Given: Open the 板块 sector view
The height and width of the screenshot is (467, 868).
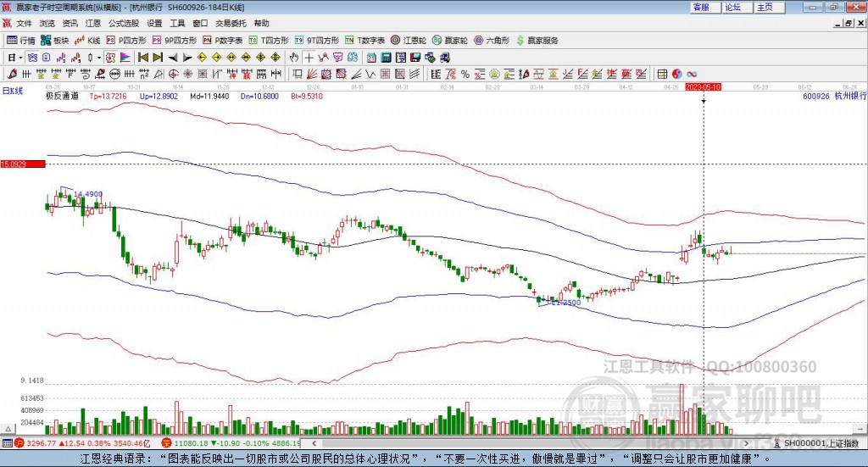Looking at the screenshot, I should [x=55, y=40].
